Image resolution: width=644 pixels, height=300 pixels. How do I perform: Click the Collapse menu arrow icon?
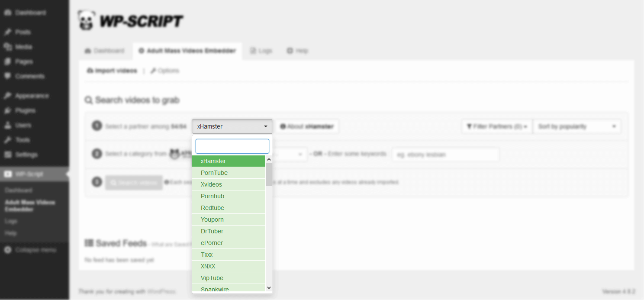[x=8, y=250]
